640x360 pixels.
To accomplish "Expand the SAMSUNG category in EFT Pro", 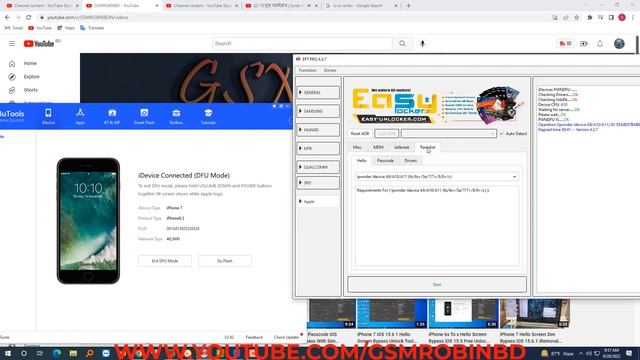I will [318, 111].
